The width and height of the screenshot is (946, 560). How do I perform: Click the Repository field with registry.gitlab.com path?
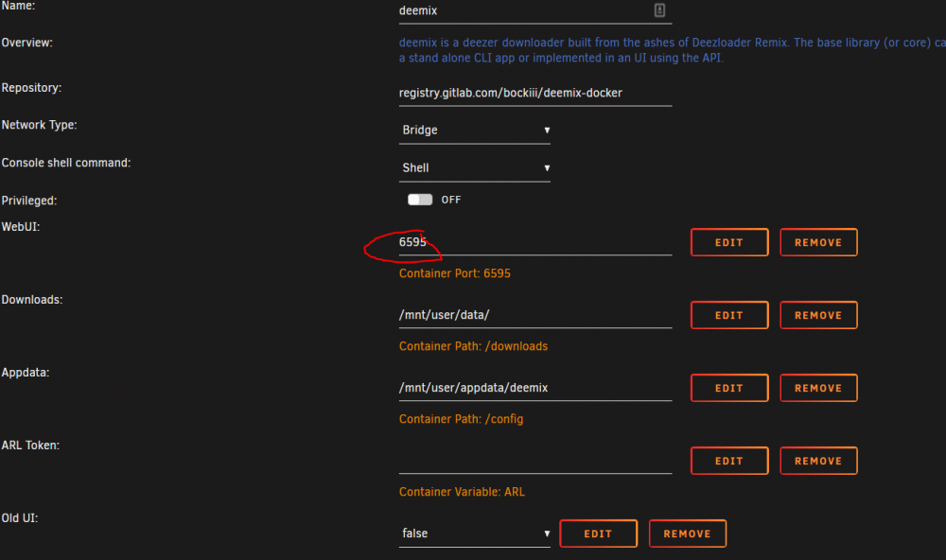click(535, 93)
